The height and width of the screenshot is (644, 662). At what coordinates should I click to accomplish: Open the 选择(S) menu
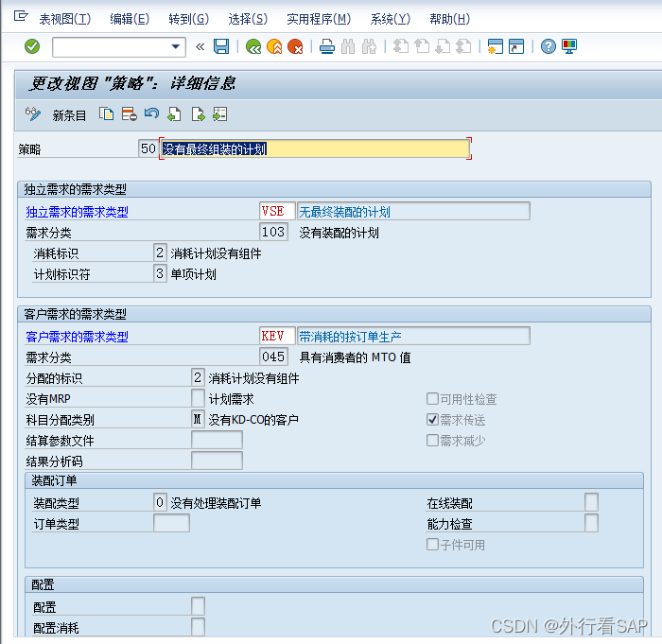(248, 19)
